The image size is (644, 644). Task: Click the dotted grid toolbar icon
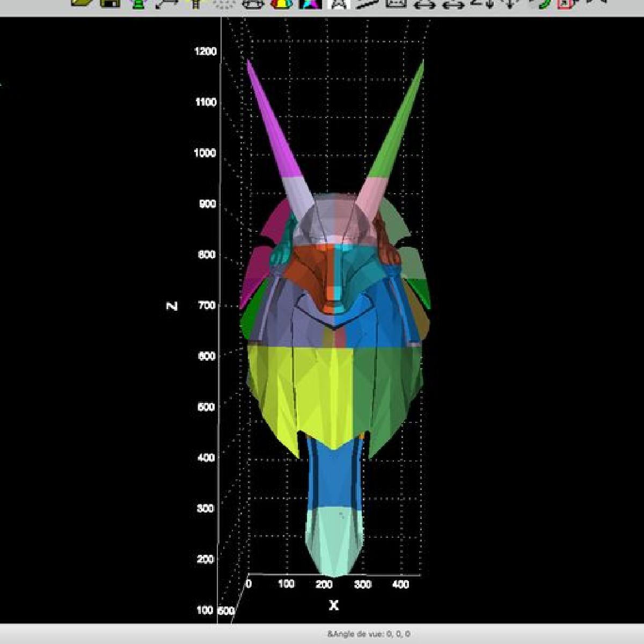coord(223,4)
